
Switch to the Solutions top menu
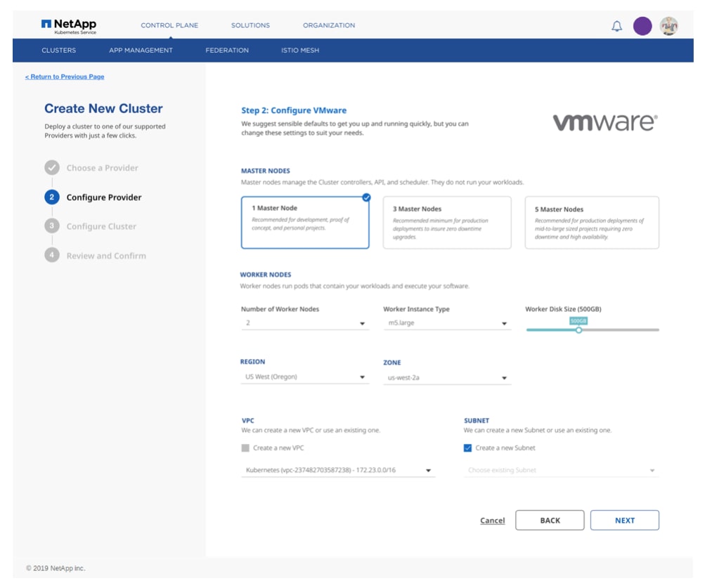[x=250, y=25]
